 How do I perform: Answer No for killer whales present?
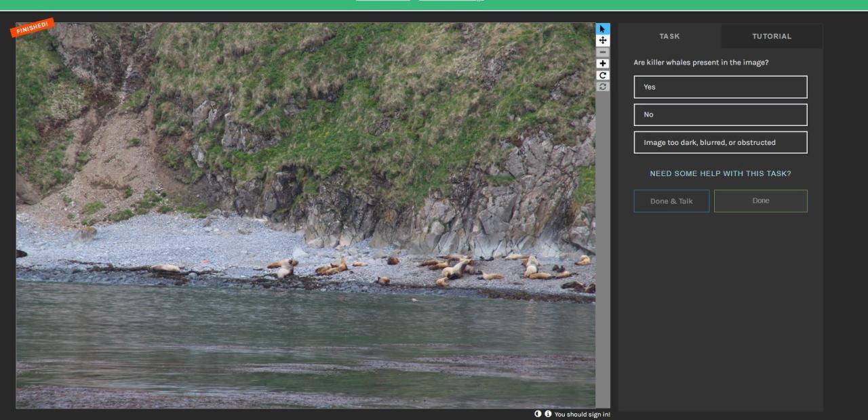tap(720, 114)
